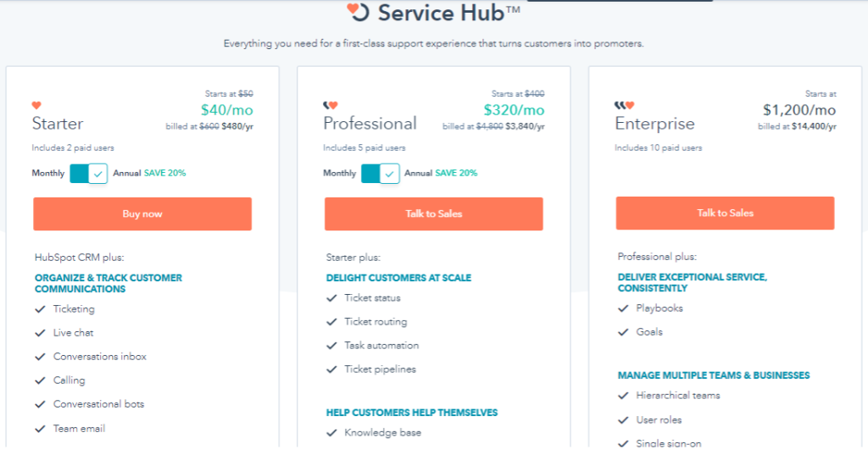This screenshot has width=868, height=466.
Task: Click the Professional plan double heart icon
Action: pyautogui.click(x=331, y=106)
